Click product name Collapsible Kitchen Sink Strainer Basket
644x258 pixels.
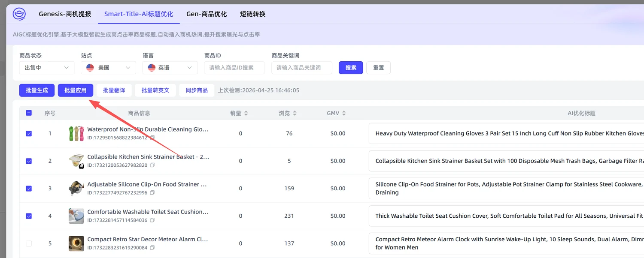tap(148, 157)
